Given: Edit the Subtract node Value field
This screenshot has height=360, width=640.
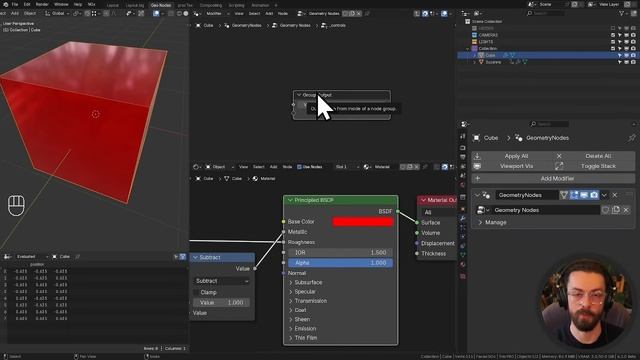Looking at the screenshot, I should click(x=222, y=302).
